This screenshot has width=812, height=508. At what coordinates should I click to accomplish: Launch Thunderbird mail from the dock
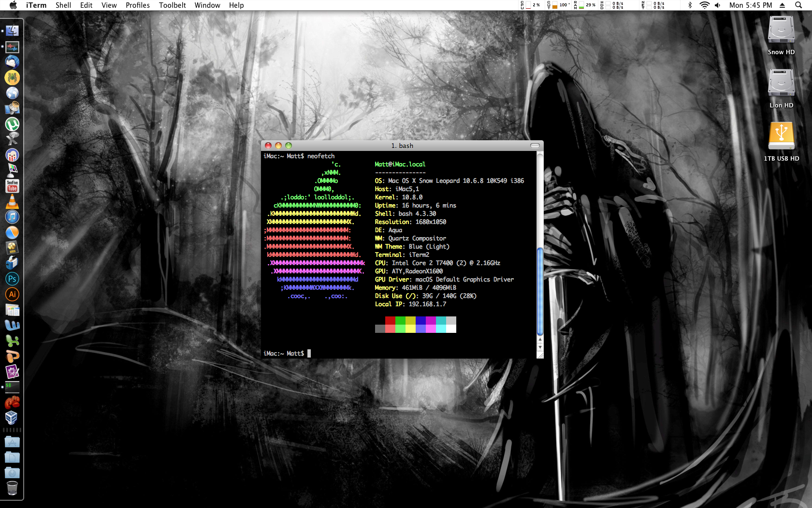[12, 62]
